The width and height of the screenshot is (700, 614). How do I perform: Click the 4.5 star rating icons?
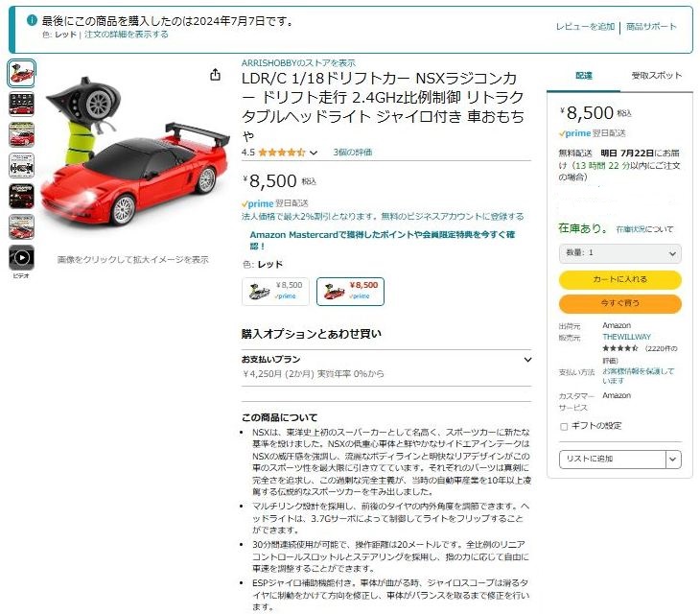tap(281, 153)
